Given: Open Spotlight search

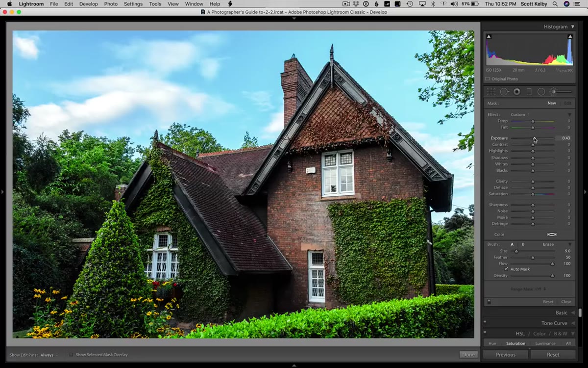Looking at the screenshot, I should tap(556, 4).
